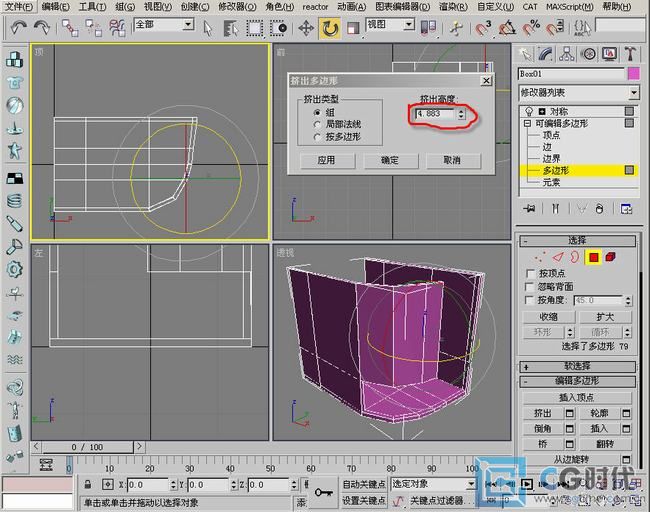The width and height of the screenshot is (650, 512).
Task: Open the 文件(F) menu
Action: [x=19, y=7]
